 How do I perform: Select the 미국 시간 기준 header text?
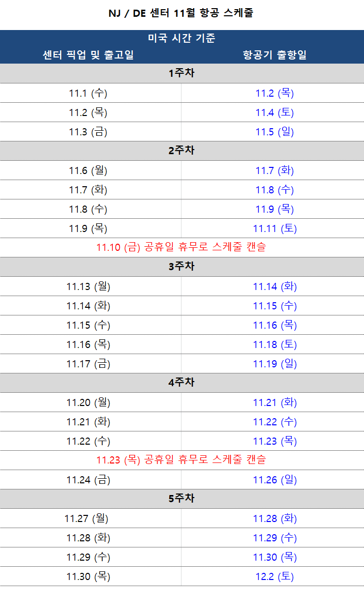tap(181, 38)
